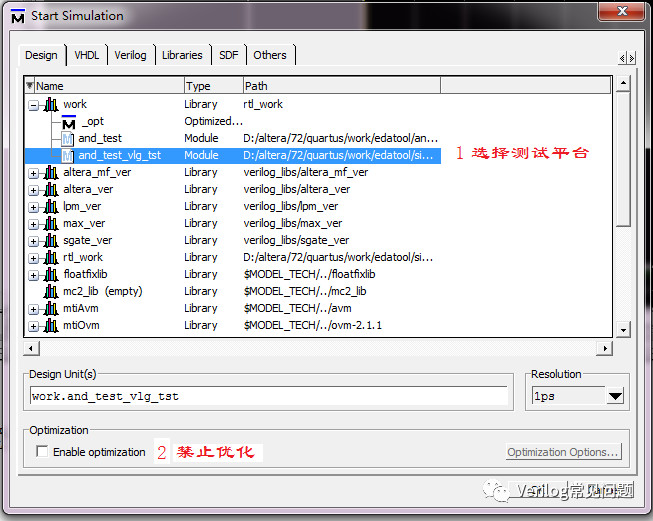Viewport: 653px width, 521px height.
Task: Expand the mtiAvm library
Action: coord(33,310)
